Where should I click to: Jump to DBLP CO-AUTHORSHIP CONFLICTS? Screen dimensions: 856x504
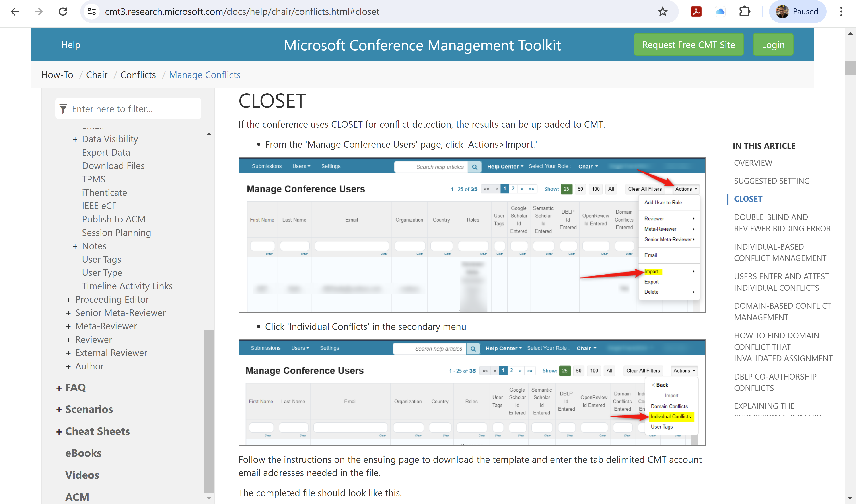click(775, 382)
